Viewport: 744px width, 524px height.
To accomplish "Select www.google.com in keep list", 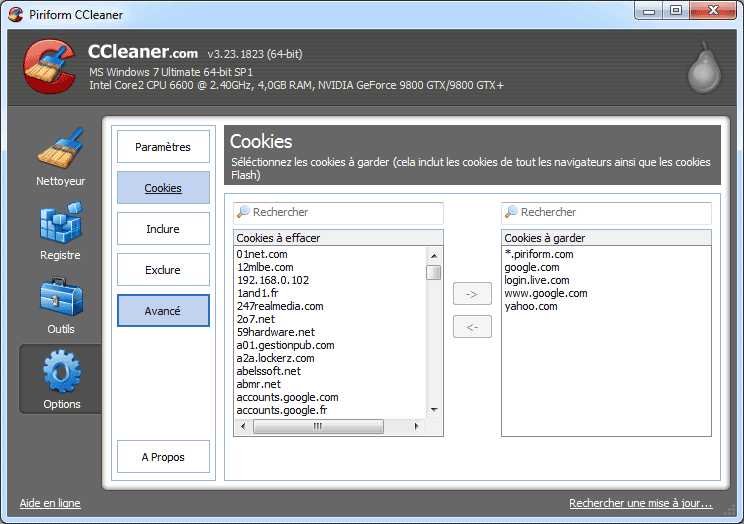I will tap(546, 293).
